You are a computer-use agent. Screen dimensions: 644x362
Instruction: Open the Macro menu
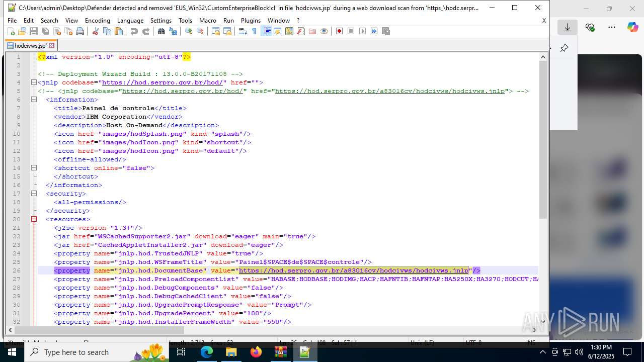(x=208, y=21)
